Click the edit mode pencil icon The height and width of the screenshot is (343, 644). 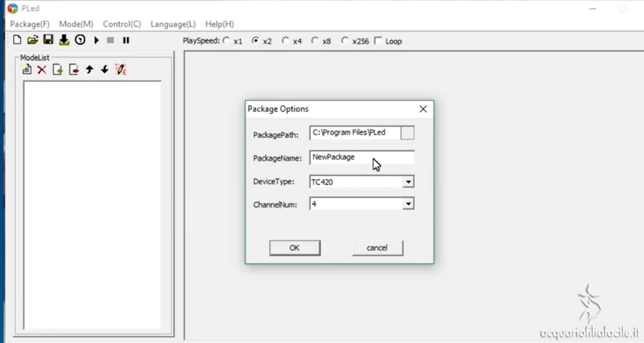(121, 70)
